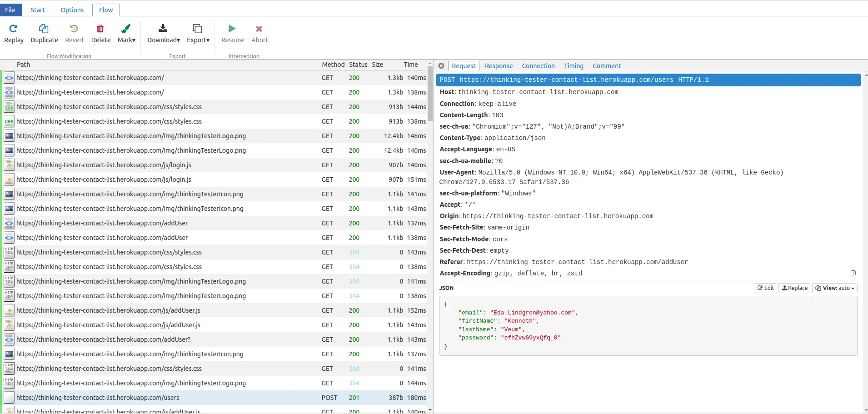This screenshot has width=868, height=414.
Task: Close the flow details panel
Action: coord(441,66)
